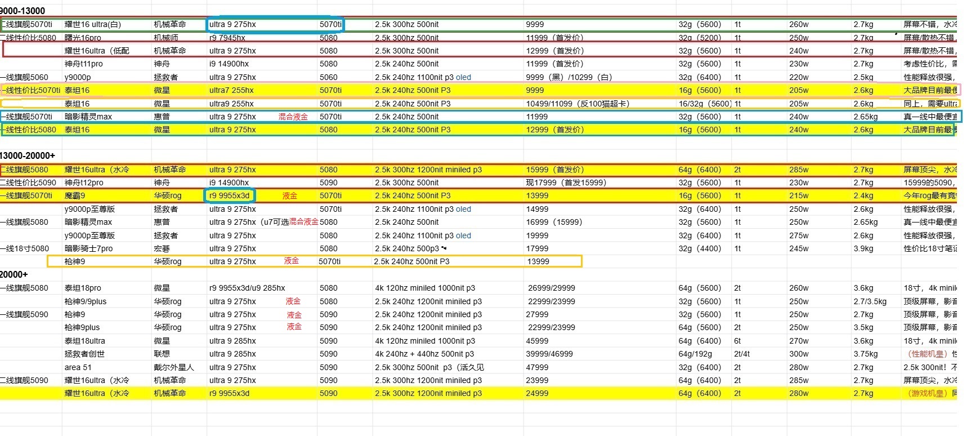
Task: Select the 24999 price cell
Action: click(x=537, y=393)
